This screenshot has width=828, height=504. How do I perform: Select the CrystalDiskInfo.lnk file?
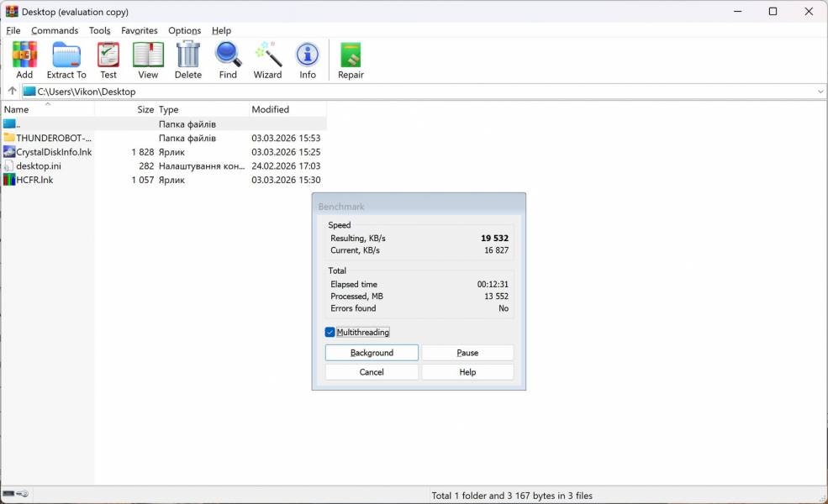point(54,152)
